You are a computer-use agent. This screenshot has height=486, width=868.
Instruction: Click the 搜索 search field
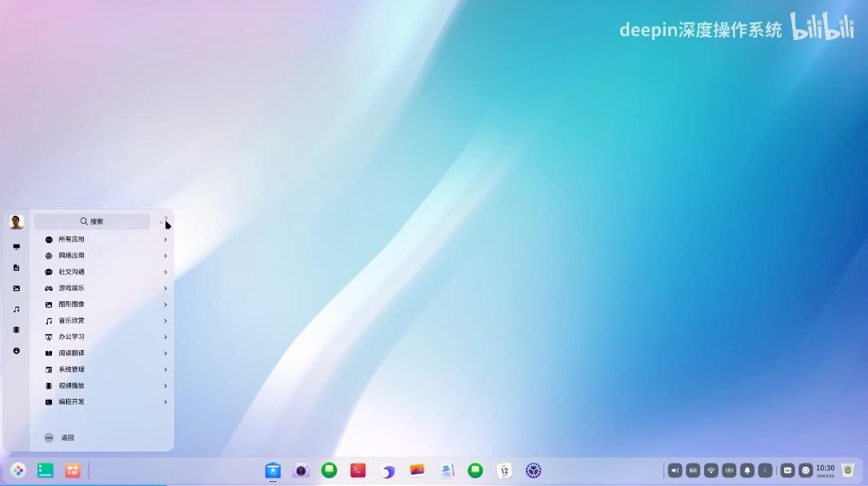[92, 221]
